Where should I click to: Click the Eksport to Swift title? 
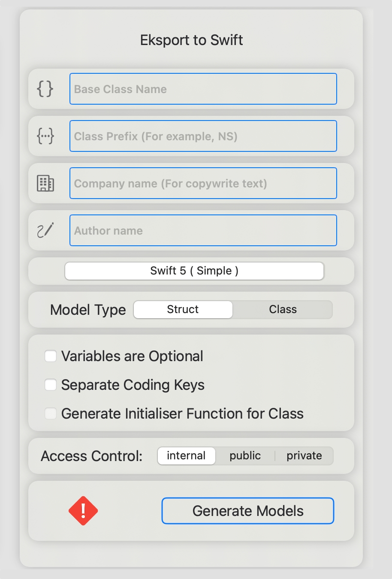pyautogui.click(x=191, y=40)
